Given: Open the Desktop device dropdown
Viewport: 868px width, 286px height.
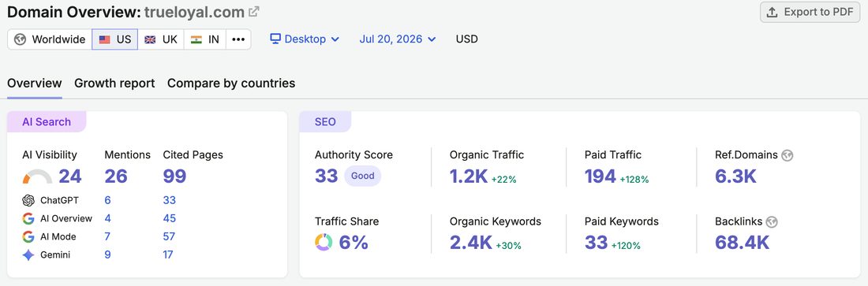Looking at the screenshot, I should tap(305, 39).
